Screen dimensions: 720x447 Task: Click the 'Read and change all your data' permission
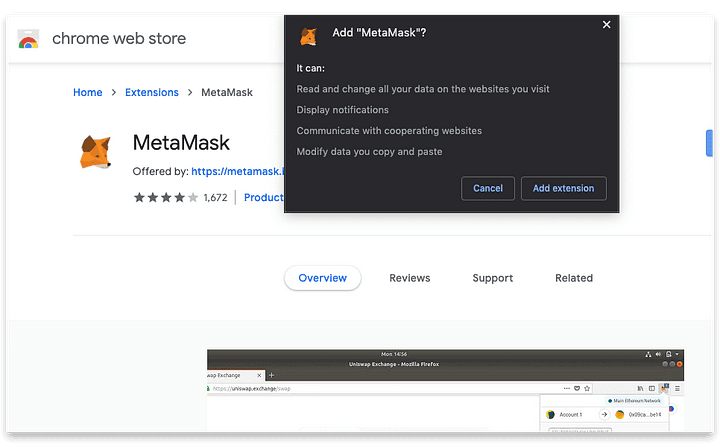[x=422, y=89]
